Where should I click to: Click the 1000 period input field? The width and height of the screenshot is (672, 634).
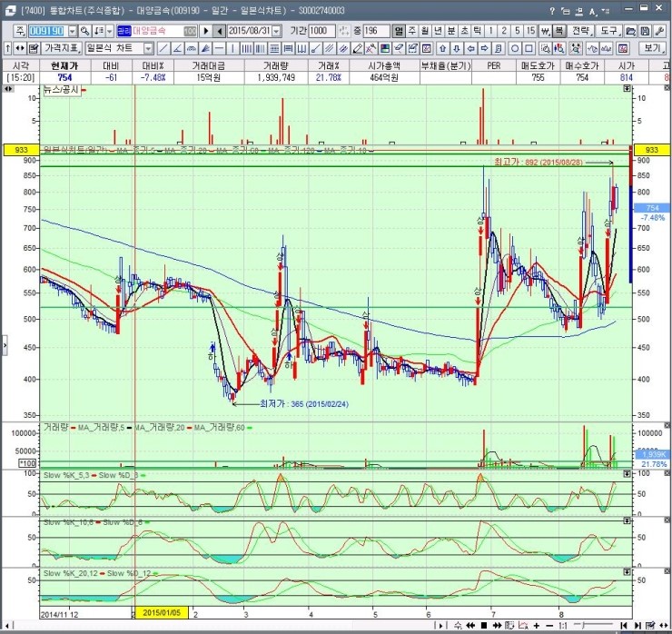[321, 31]
